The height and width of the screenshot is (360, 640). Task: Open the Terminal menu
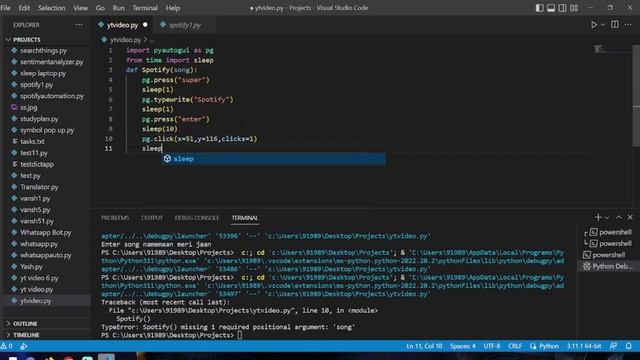145,8
